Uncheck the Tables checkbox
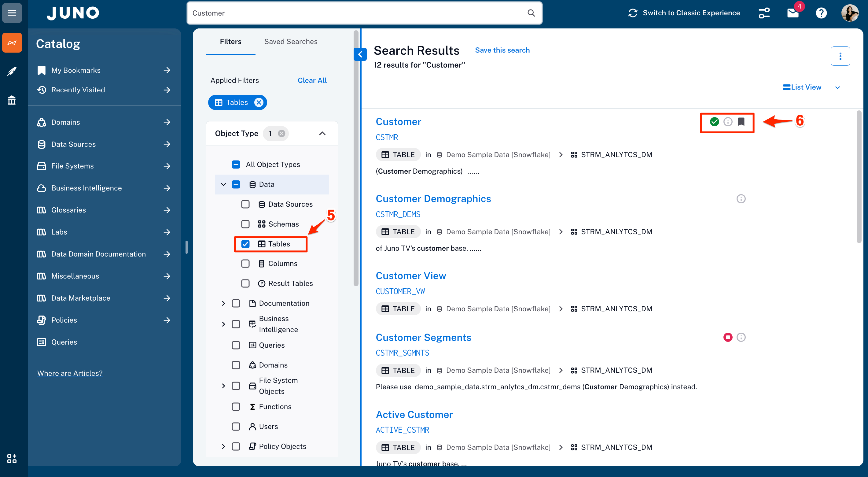868x477 pixels. coord(245,244)
